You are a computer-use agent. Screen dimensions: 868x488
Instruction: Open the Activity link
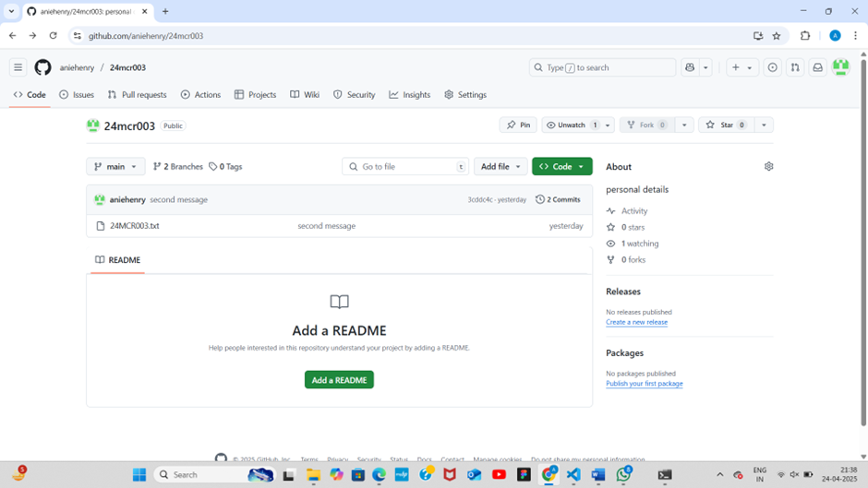pos(633,211)
